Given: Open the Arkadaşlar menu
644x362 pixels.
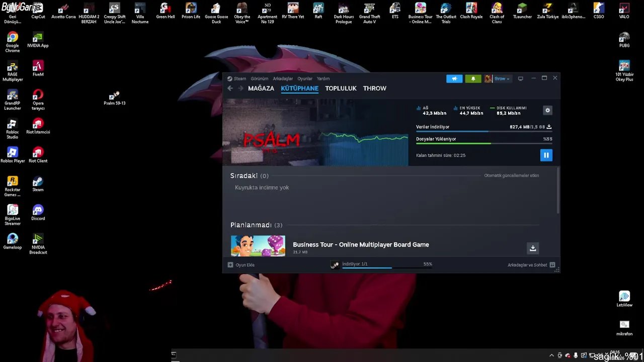Looking at the screenshot, I should (283, 78).
